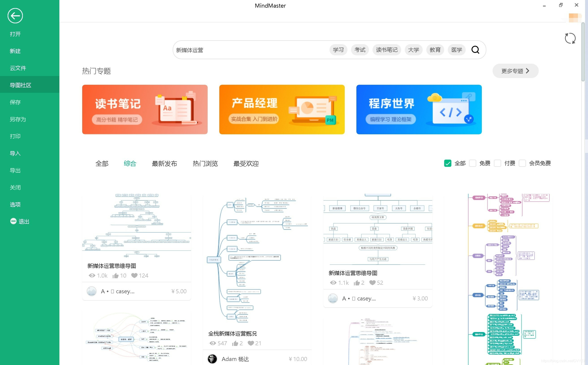Uncheck the 全部 price filter checkbox
Viewport: 588px width, 365px height.
[448, 163]
